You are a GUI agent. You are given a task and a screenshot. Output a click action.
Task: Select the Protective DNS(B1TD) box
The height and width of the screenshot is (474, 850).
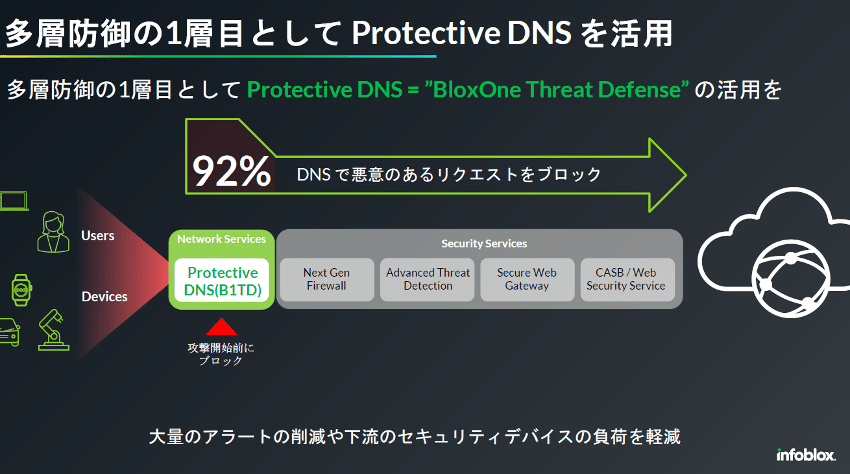tap(222, 280)
